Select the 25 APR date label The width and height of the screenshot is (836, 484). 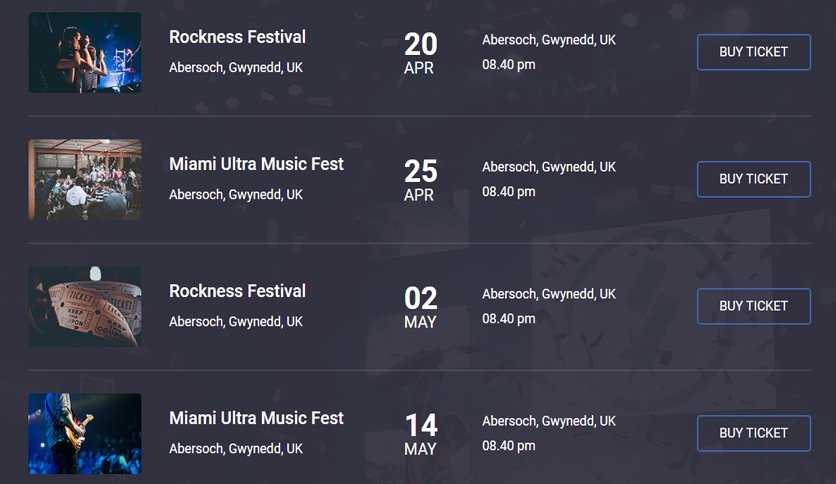[x=420, y=180]
